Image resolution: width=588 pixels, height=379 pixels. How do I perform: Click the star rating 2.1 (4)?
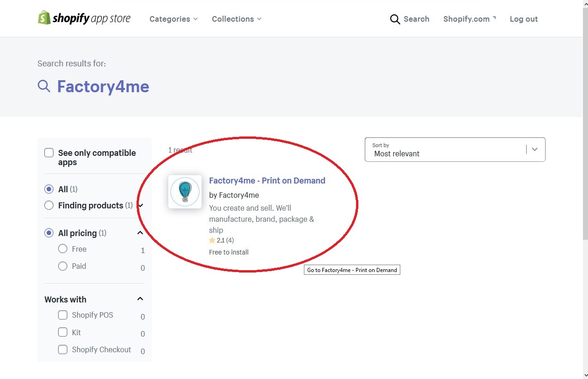click(x=221, y=240)
